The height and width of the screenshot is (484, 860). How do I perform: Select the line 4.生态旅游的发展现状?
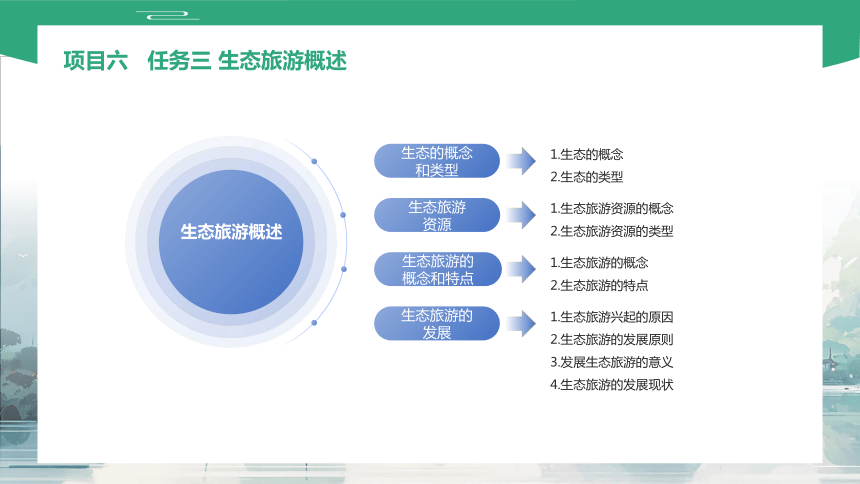point(612,385)
